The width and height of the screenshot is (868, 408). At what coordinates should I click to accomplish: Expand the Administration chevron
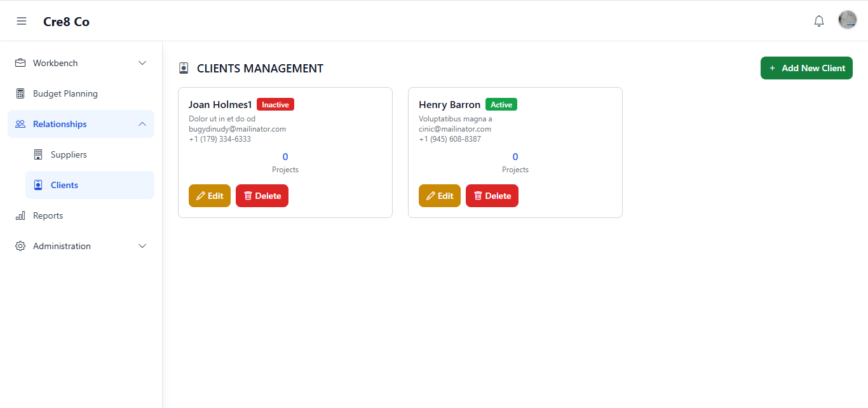click(142, 246)
